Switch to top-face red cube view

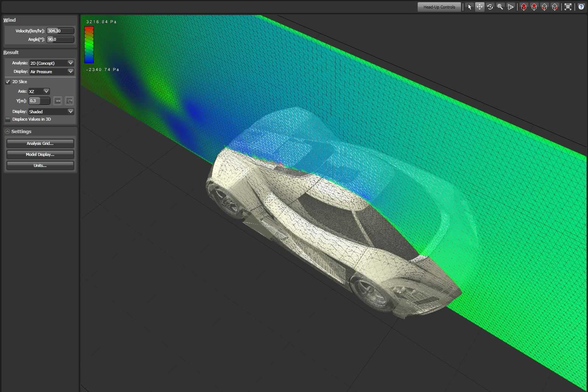pos(534,7)
